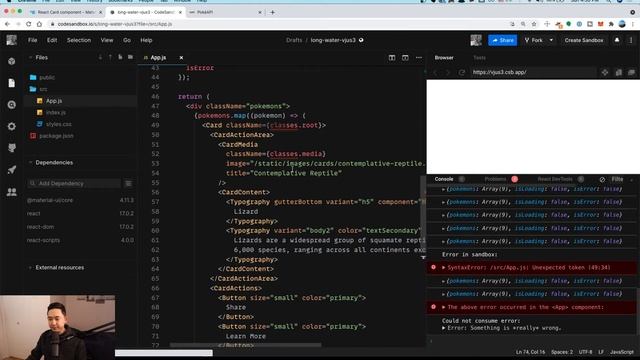This screenshot has height=360, width=640.
Task: Click the Add Dependency input field
Action: coord(74,184)
